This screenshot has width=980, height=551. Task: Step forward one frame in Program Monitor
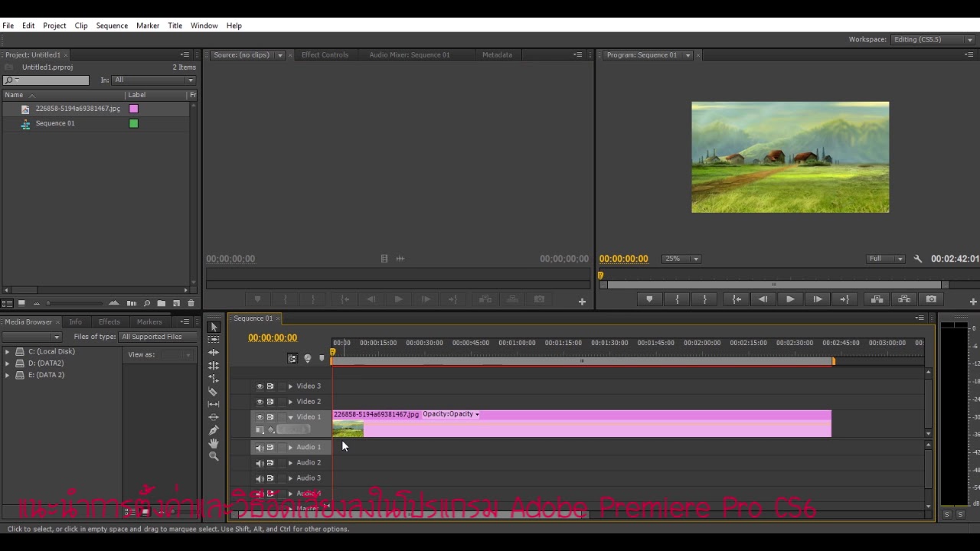[818, 299]
